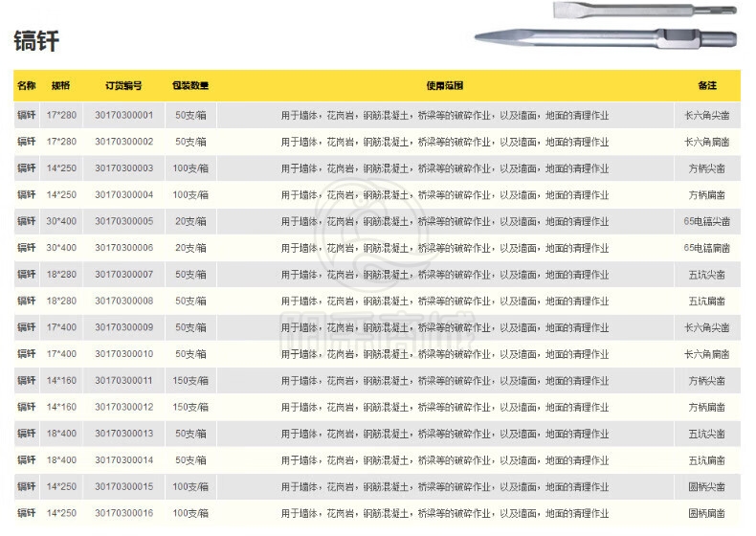Click the 订货编号 column header
The image size is (756, 536).
pyautogui.click(x=123, y=86)
